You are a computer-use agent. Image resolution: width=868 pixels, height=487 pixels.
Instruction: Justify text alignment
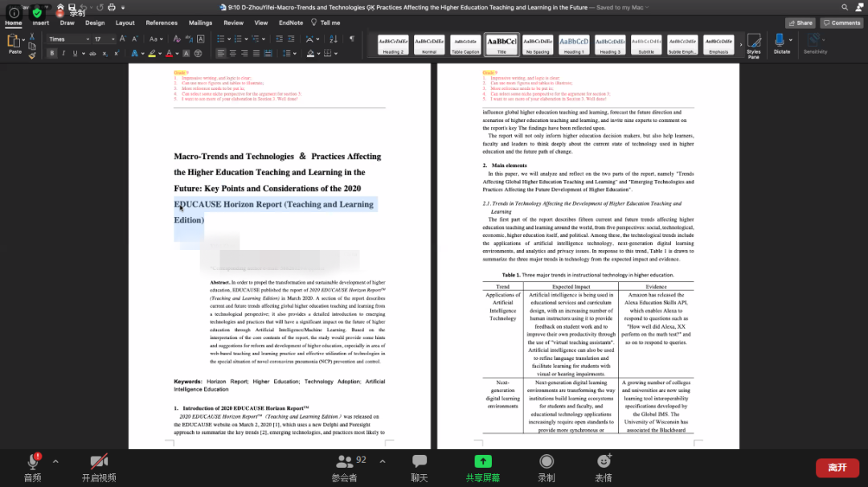[x=256, y=54]
